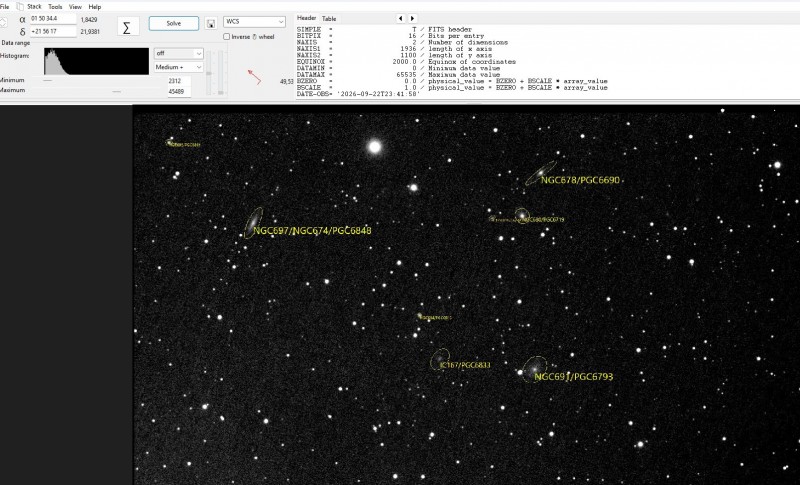The width and height of the screenshot is (800, 485).
Task: Click the left arrow header navigation button
Action: pos(401,18)
